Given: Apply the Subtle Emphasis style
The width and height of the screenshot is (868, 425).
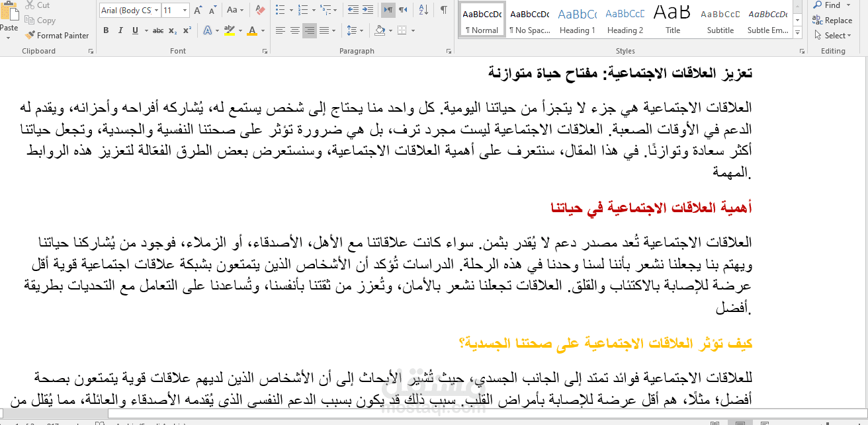Looking at the screenshot, I should (x=767, y=20).
